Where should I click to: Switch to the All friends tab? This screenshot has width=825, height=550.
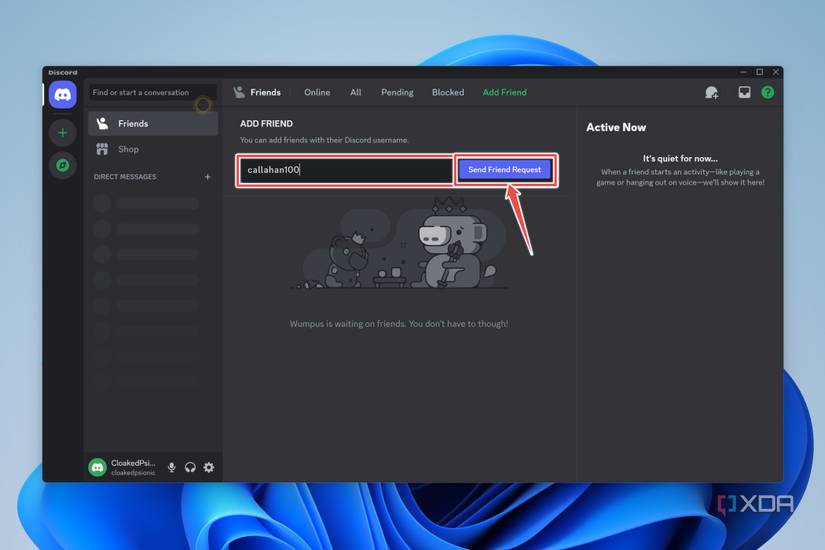pyautogui.click(x=356, y=93)
